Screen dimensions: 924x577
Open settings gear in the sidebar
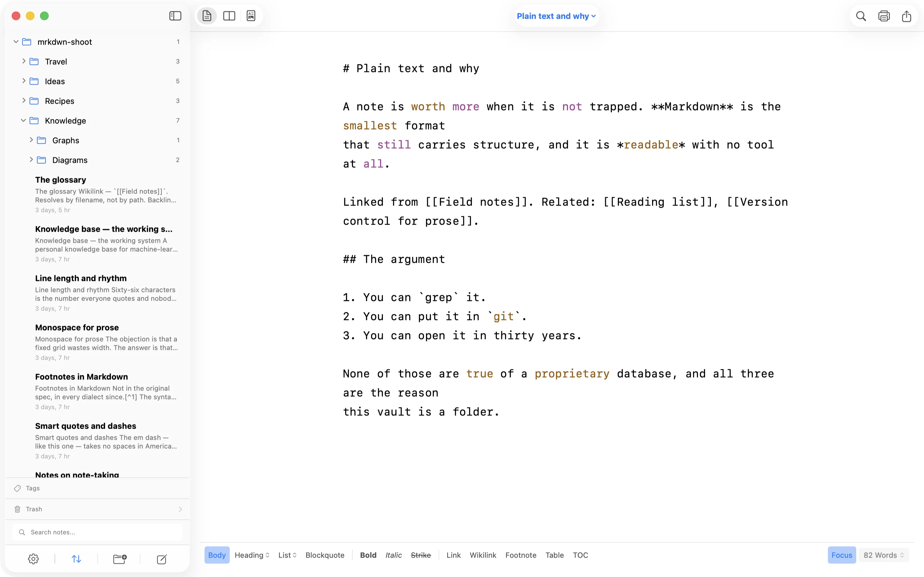pyautogui.click(x=34, y=559)
